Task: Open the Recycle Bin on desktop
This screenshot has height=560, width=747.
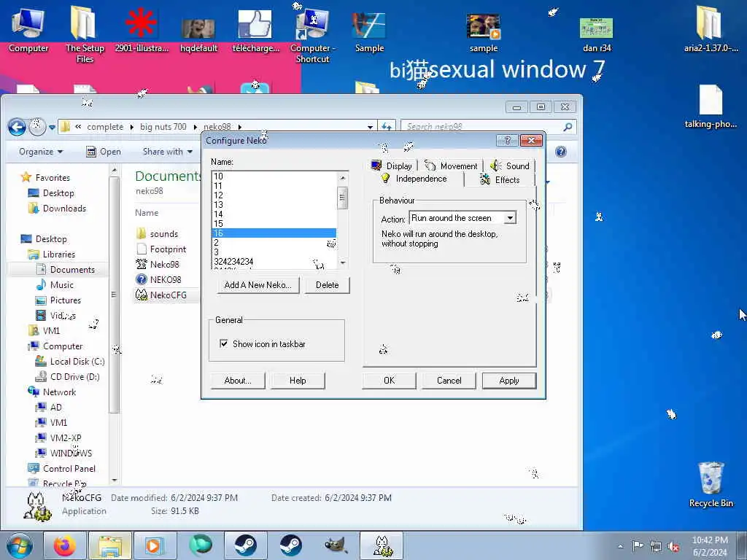Action: pos(711,485)
